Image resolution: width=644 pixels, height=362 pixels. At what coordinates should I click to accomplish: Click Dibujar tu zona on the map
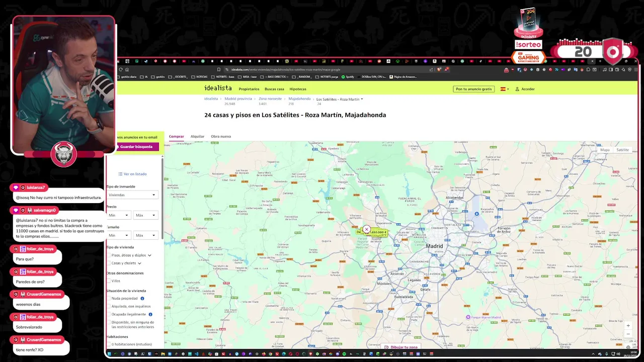coord(401,347)
